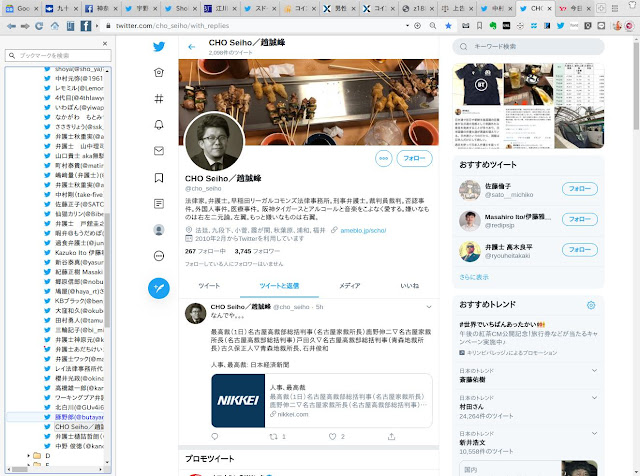Open the NIKKEI article card
640x476 pixels.
point(322,400)
